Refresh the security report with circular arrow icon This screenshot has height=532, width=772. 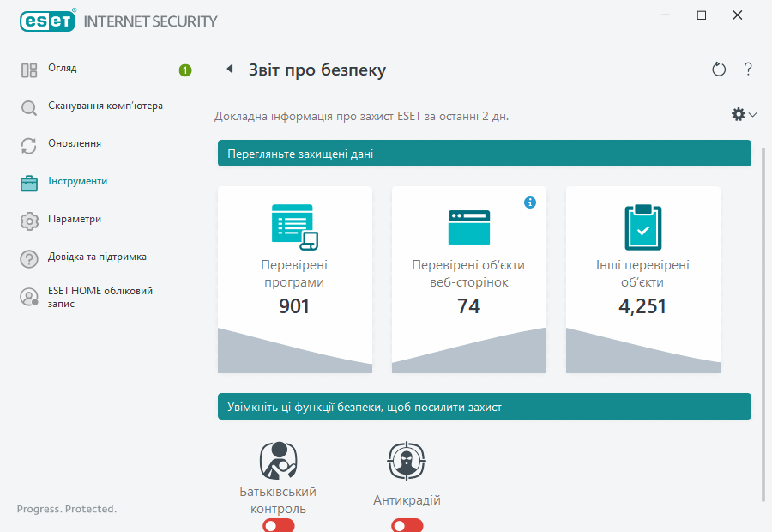pos(719,70)
